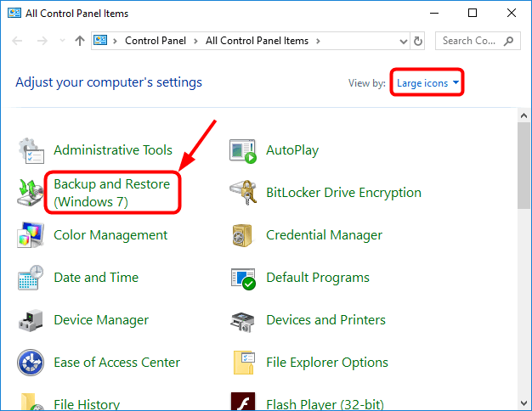Click the Credential Manager safe icon
Image resolution: width=532 pixels, height=411 pixels.
pos(242,235)
